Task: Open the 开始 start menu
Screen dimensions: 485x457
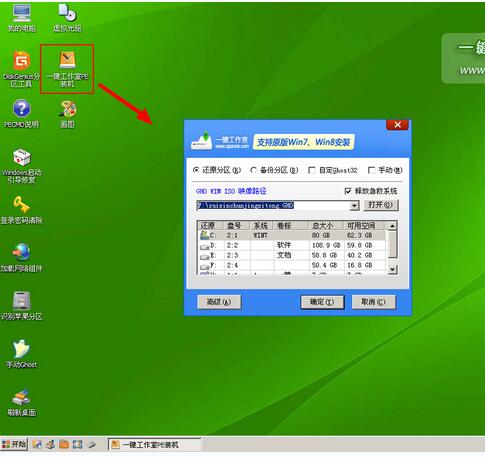Action: pos(14,444)
